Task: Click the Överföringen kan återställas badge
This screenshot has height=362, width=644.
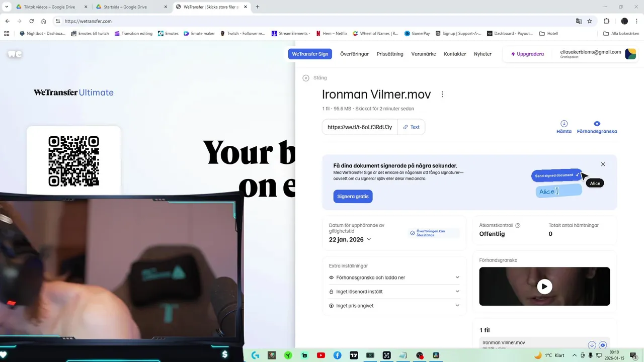Action: (434, 233)
